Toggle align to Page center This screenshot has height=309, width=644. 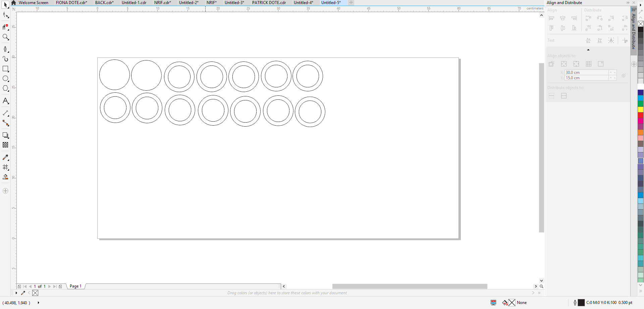pyautogui.click(x=576, y=64)
